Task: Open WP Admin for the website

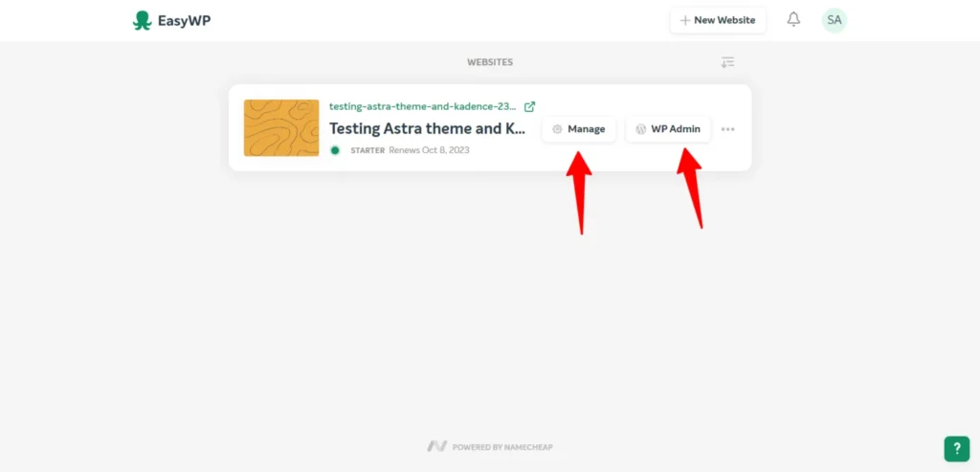Action: [667, 129]
